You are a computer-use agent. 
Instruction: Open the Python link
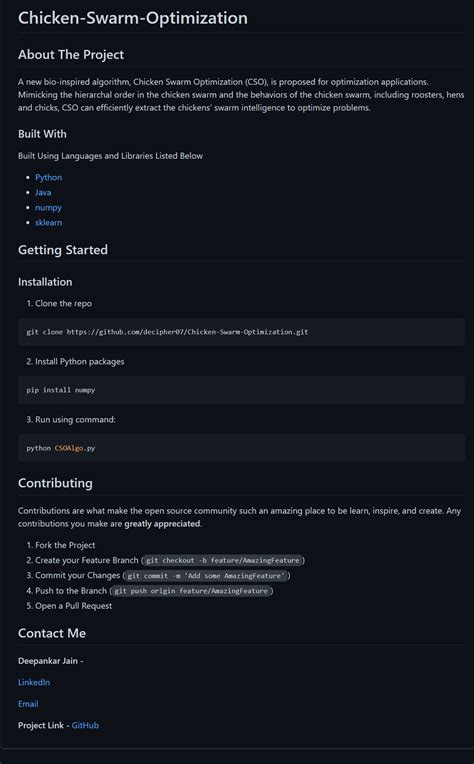(x=48, y=177)
